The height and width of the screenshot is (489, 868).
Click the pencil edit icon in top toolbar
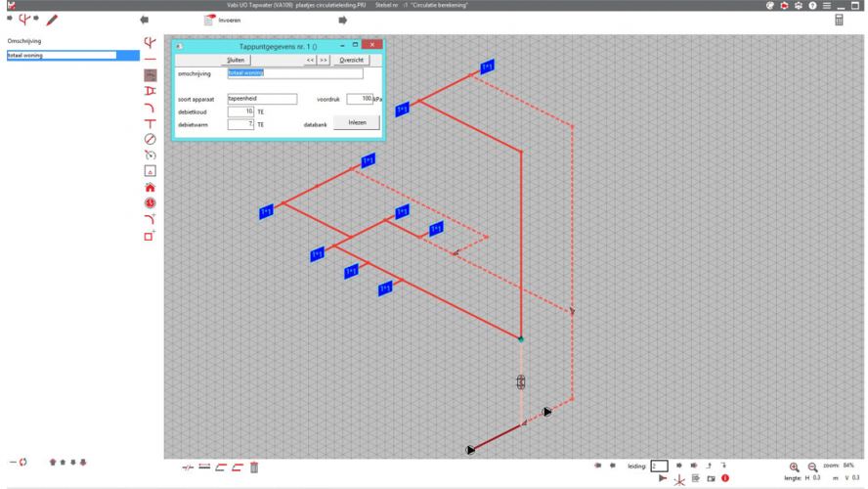(52, 20)
